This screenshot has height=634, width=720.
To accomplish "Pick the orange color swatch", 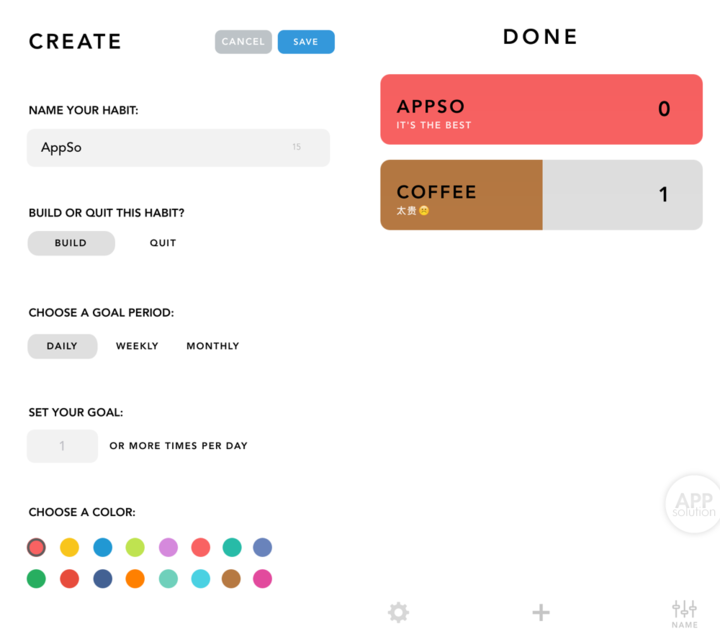I will (135, 579).
